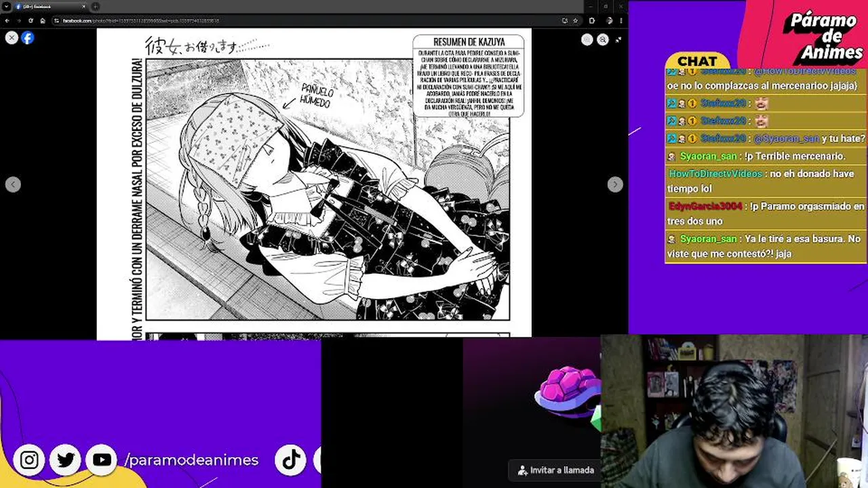This screenshot has height=488, width=868.
Task: Click the site info icon in address bar
Action: 57,20
